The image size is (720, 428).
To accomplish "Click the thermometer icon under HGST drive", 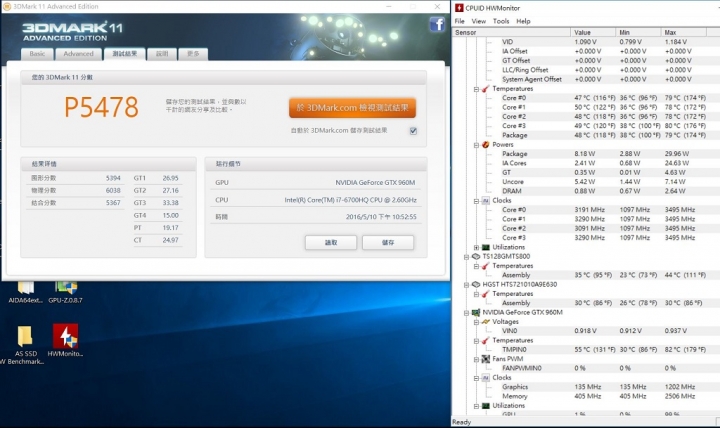I will 485,294.
